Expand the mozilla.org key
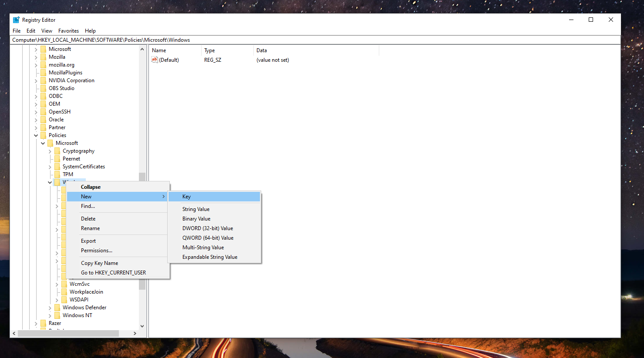 coord(36,65)
